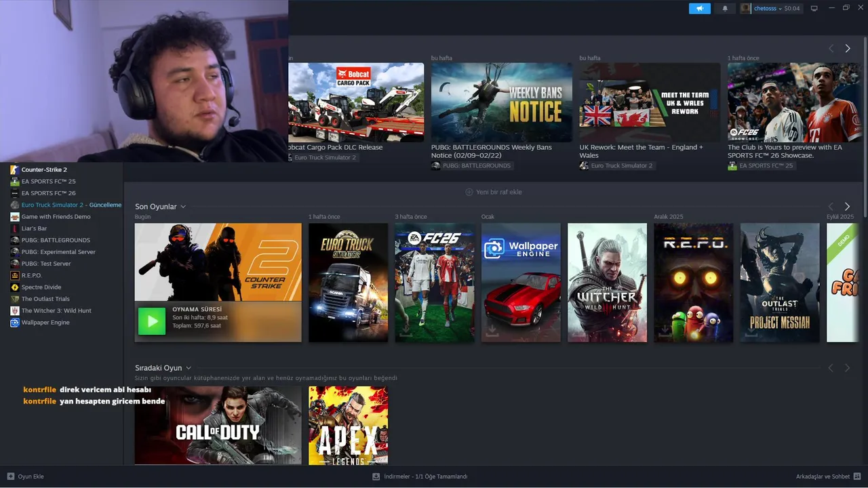Go to next recent games arrow
The image size is (868, 488).
click(x=847, y=206)
